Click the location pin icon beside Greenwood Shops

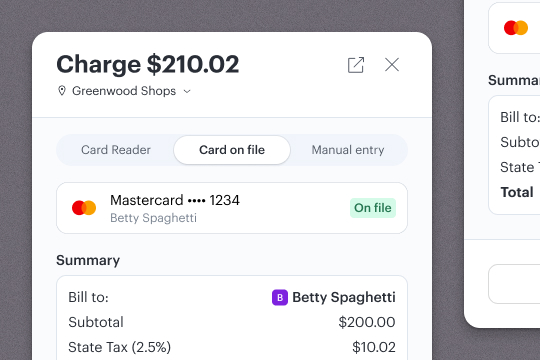[62, 91]
